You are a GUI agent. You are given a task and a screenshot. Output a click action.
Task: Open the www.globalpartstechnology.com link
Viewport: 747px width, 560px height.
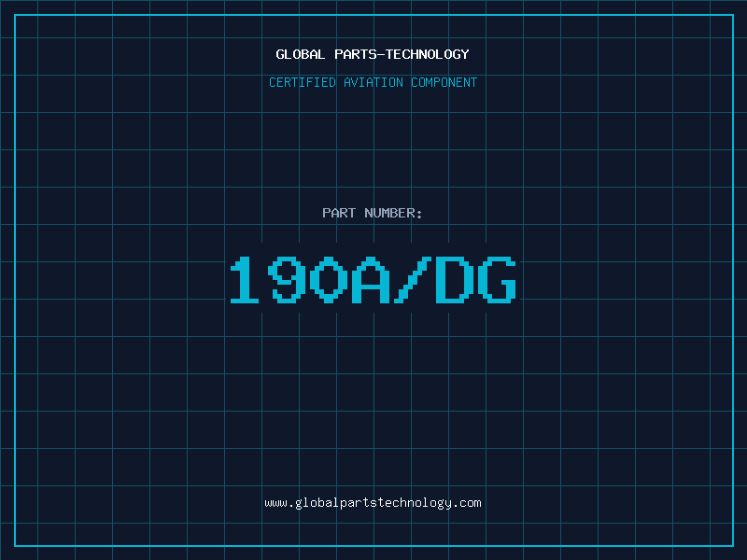[x=373, y=503]
